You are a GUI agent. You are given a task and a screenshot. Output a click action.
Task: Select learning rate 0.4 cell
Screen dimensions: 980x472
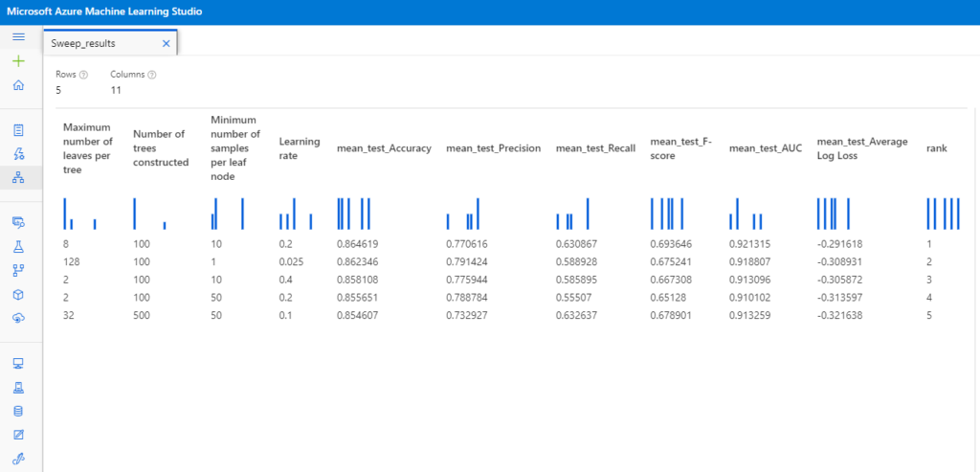click(x=285, y=280)
